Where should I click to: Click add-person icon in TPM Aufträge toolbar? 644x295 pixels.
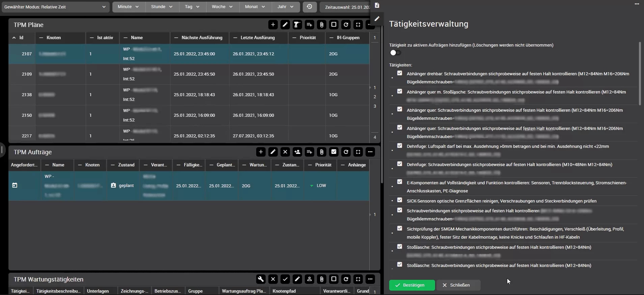tap(297, 152)
